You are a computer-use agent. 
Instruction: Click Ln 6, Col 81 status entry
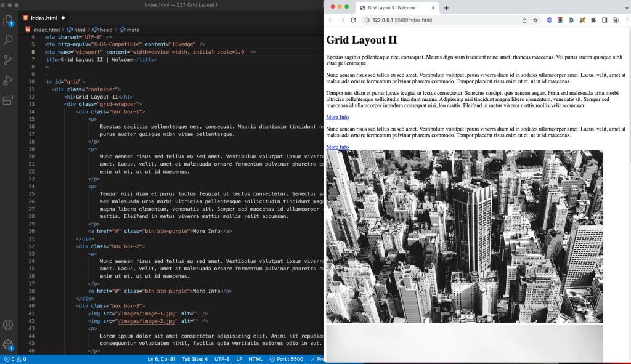[x=161, y=359]
